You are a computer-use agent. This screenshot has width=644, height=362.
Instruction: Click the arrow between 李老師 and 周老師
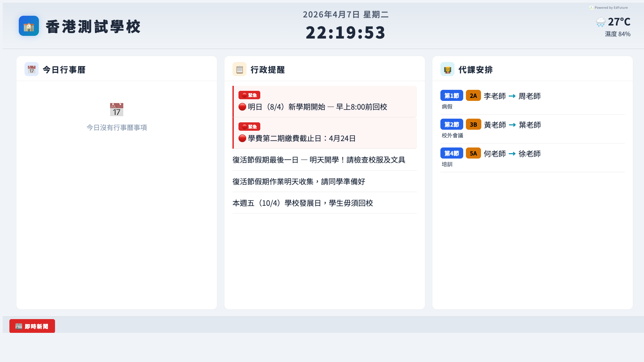pos(512,96)
